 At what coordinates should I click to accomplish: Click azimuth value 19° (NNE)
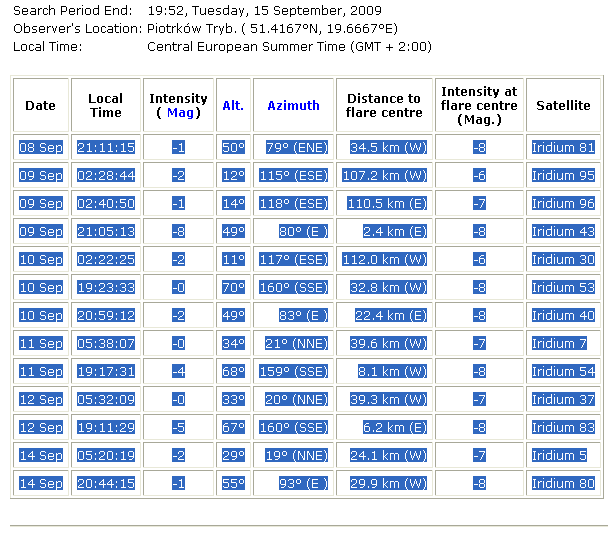[296, 455]
